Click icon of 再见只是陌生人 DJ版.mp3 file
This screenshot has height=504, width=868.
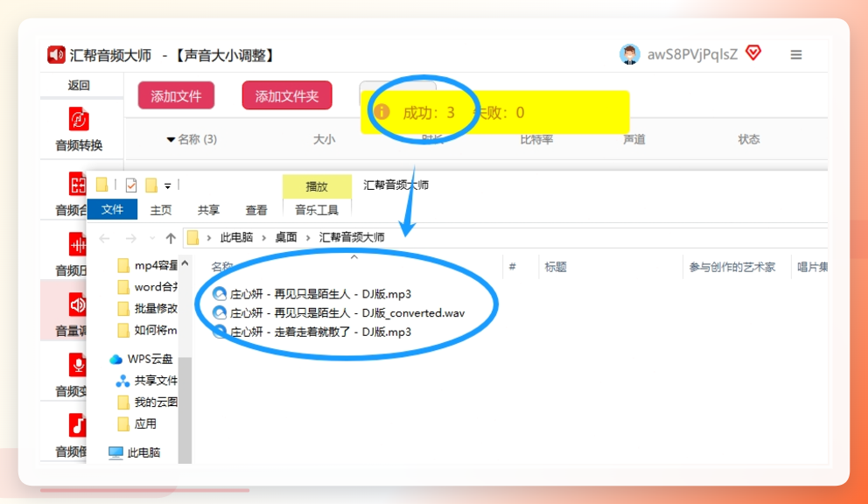click(220, 294)
